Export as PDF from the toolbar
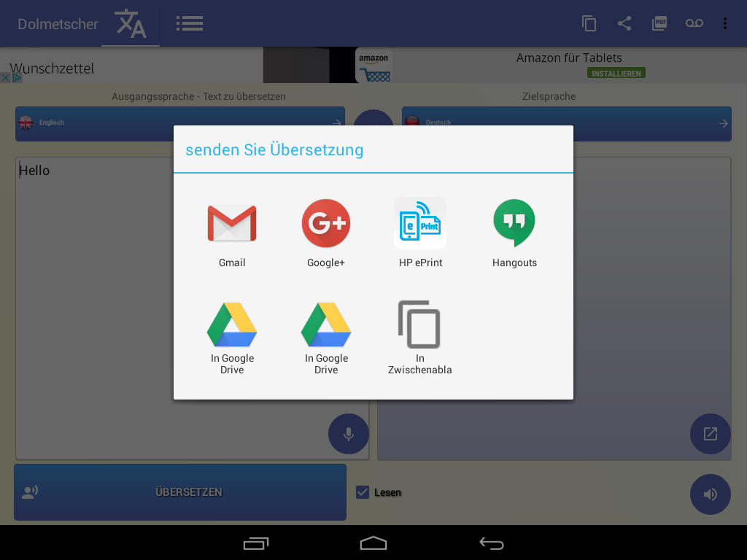Image resolution: width=747 pixels, height=560 pixels. (x=659, y=23)
